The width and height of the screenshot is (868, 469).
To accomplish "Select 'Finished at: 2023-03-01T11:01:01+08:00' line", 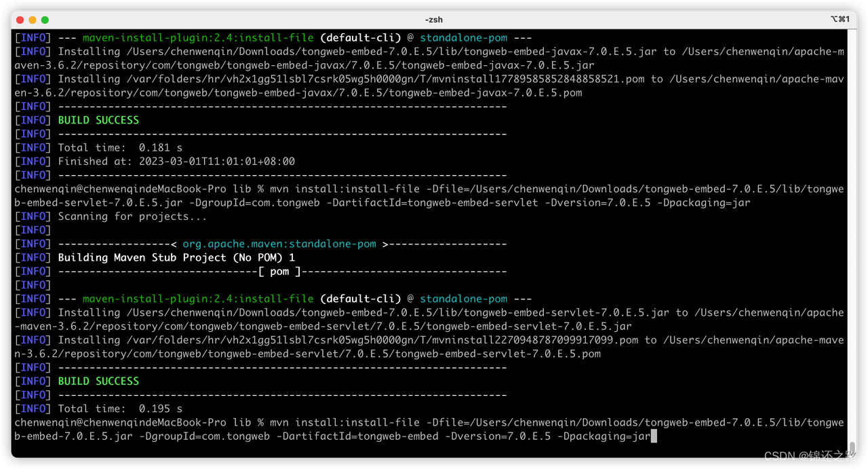I will click(176, 162).
